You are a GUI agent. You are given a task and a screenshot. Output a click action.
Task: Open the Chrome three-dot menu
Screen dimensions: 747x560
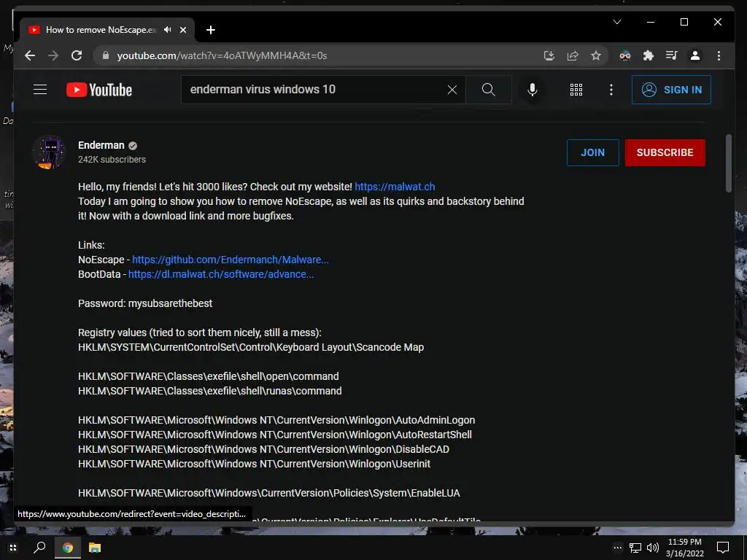719,55
